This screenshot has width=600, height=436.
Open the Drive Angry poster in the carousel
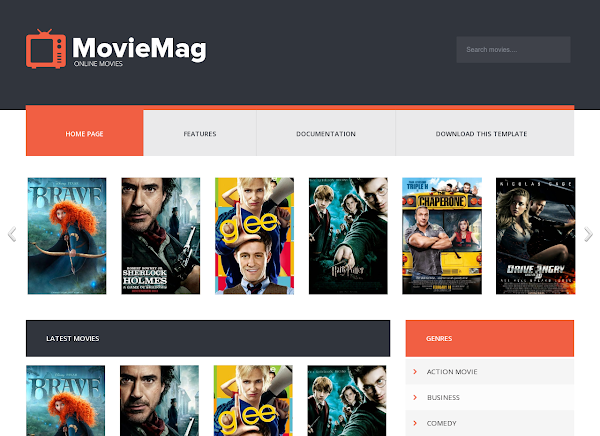536,236
